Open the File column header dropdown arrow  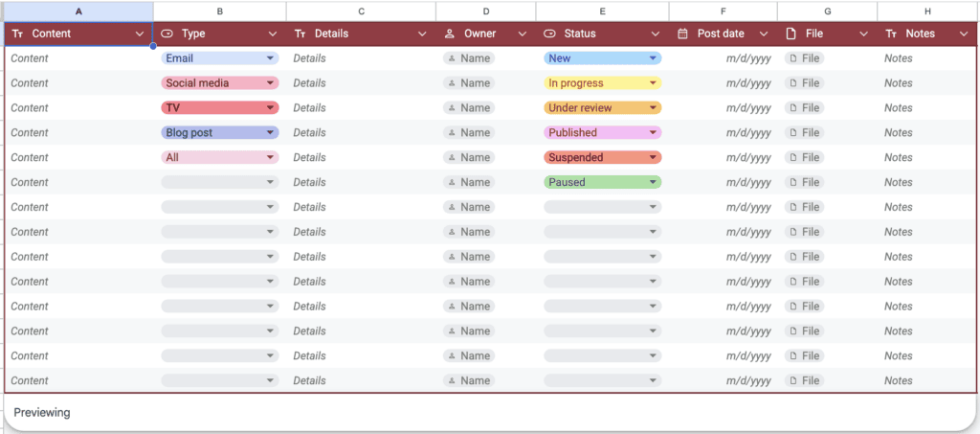(864, 34)
